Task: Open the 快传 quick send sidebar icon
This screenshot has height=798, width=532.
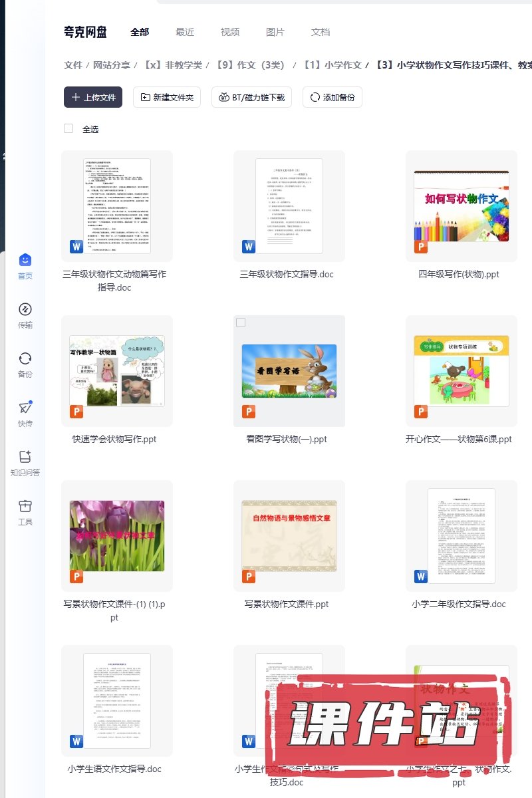Action: click(x=25, y=408)
